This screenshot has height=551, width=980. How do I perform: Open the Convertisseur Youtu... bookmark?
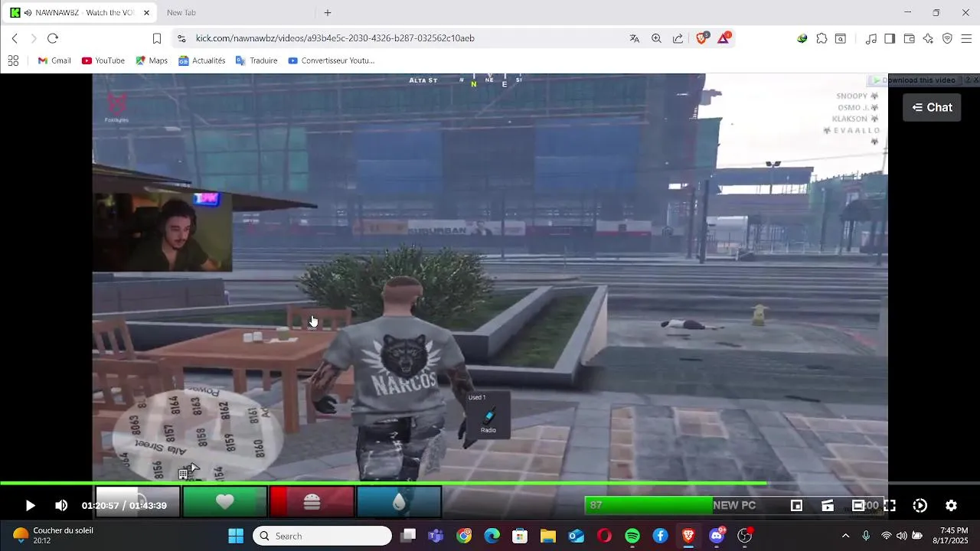[x=332, y=60]
